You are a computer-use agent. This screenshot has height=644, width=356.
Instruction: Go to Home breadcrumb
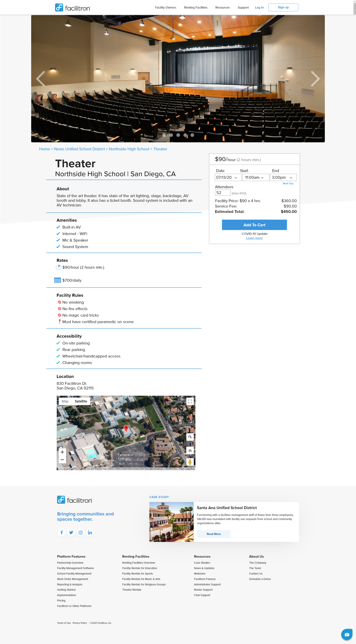click(45, 149)
